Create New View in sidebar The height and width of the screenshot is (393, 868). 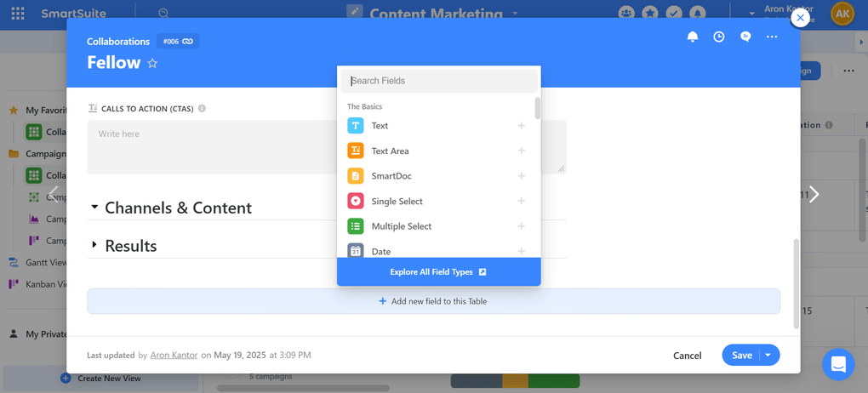click(x=100, y=379)
